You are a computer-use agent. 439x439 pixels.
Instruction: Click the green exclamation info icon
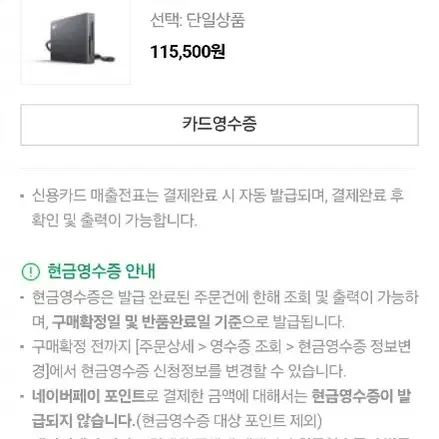pyautogui.click(x=31, y=271)
